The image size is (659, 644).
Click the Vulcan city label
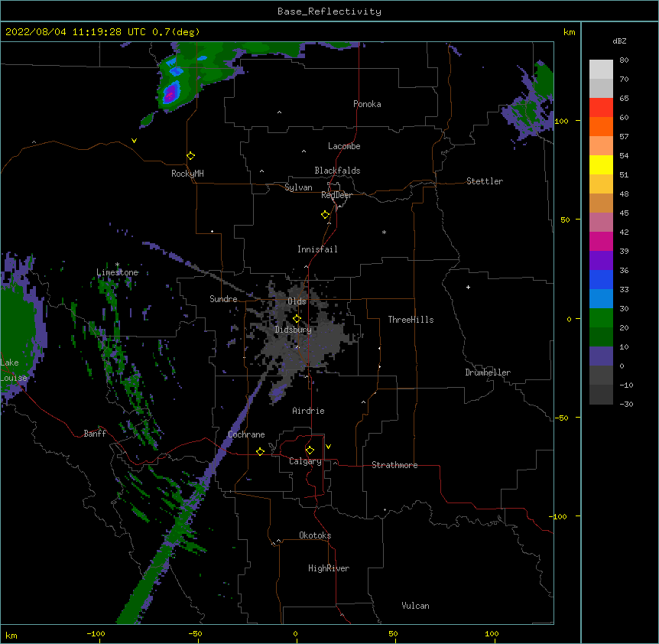click(415, 606)
